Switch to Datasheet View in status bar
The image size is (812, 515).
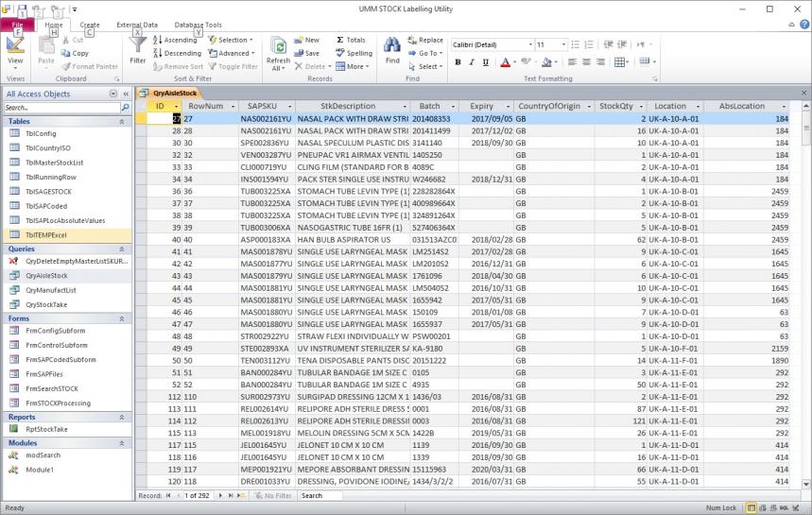pos(751,507)
